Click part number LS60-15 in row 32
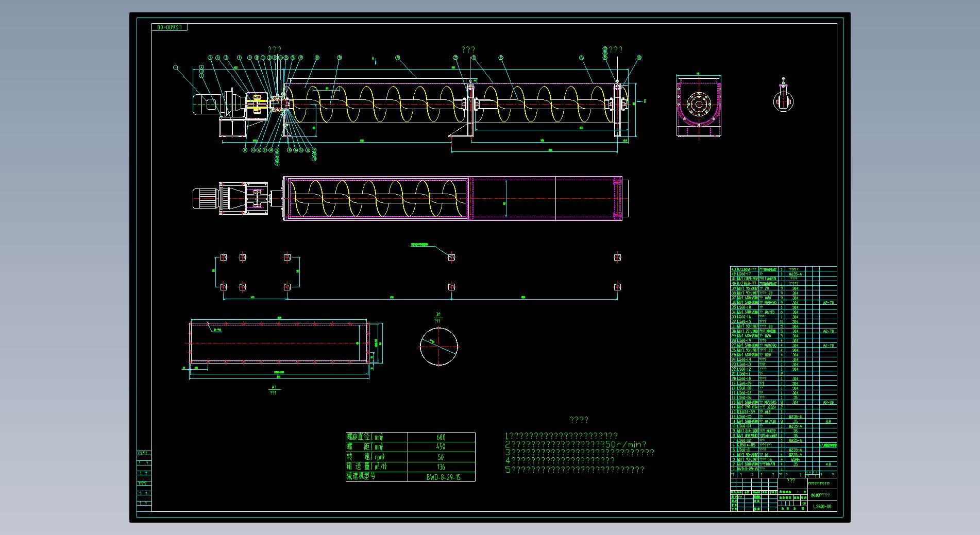Image resolution: width=980 pixels, height=535 pixels. coord(745,321)
